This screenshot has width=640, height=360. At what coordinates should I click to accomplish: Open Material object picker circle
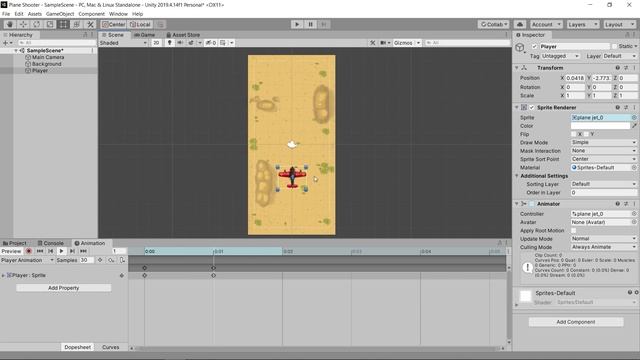634,167
